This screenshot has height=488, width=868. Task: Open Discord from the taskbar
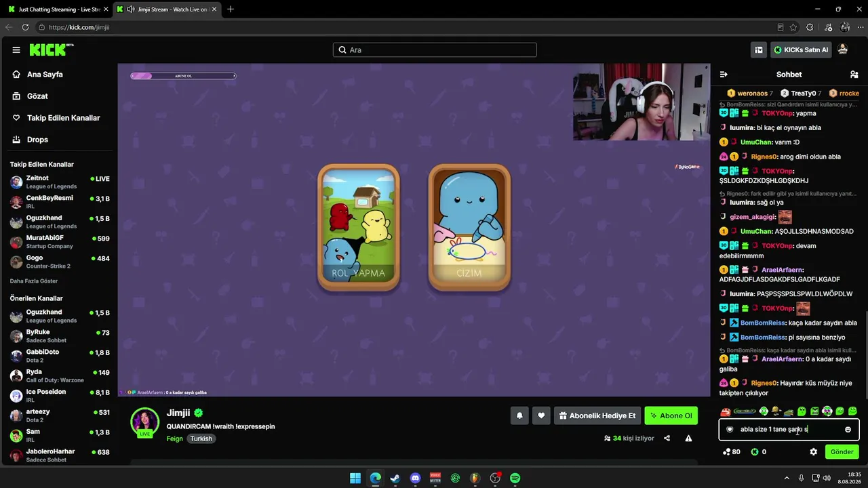coord(416,479)
